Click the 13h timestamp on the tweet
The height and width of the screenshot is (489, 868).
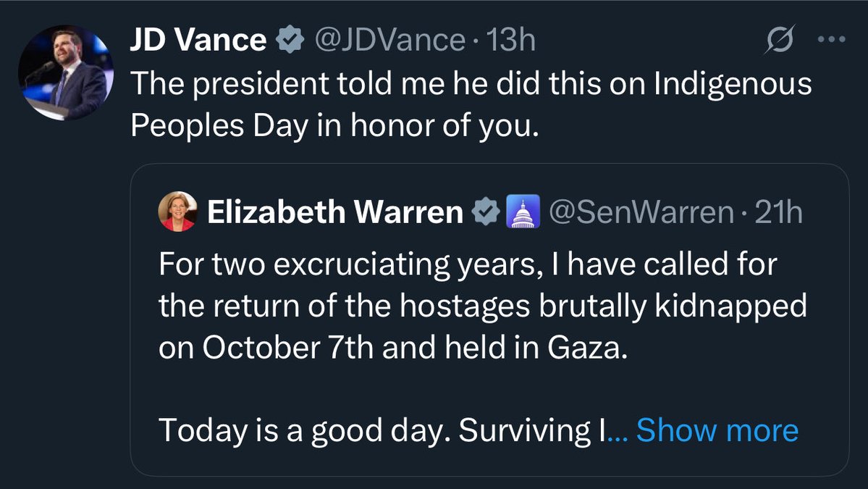pyautogui.click(x=511, y=41)
